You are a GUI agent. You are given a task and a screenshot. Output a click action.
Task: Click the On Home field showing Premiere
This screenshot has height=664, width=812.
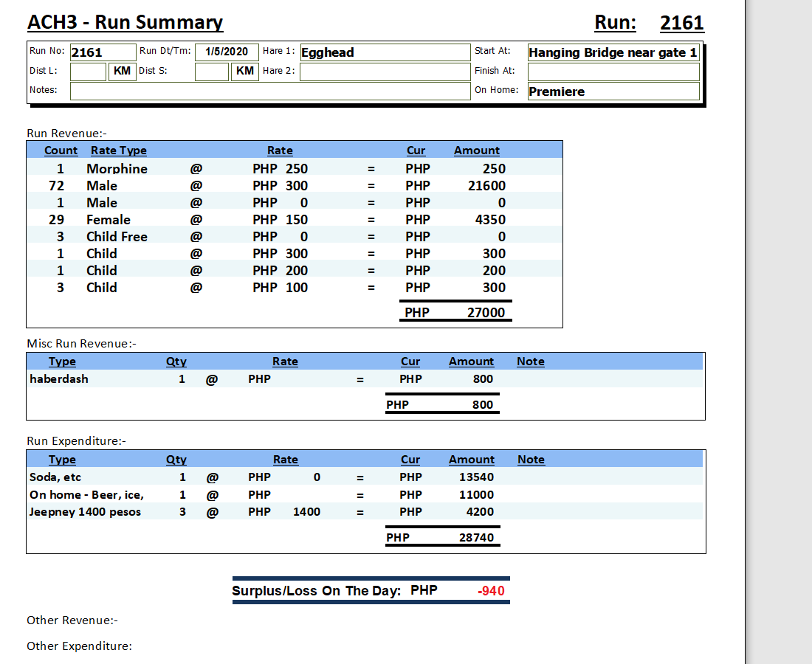click(613, 91)
